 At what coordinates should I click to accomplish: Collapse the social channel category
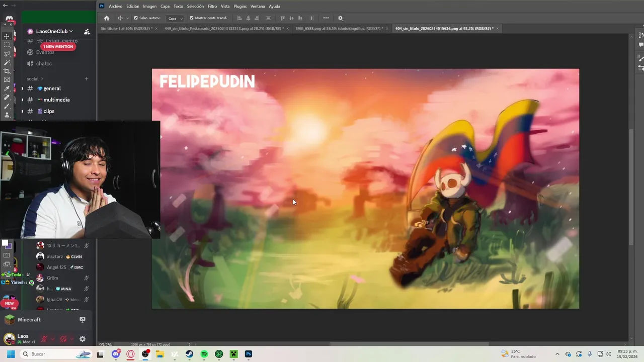(x=35, y=79)
